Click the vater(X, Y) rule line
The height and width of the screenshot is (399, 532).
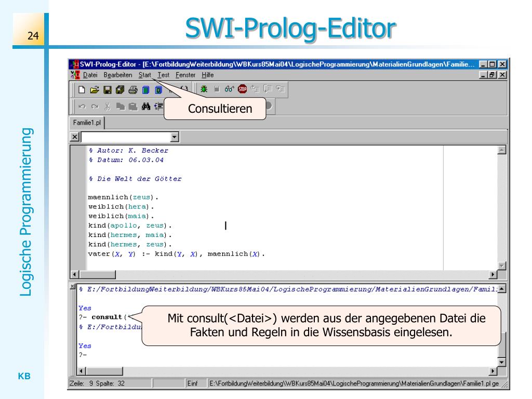pos(177,254)
